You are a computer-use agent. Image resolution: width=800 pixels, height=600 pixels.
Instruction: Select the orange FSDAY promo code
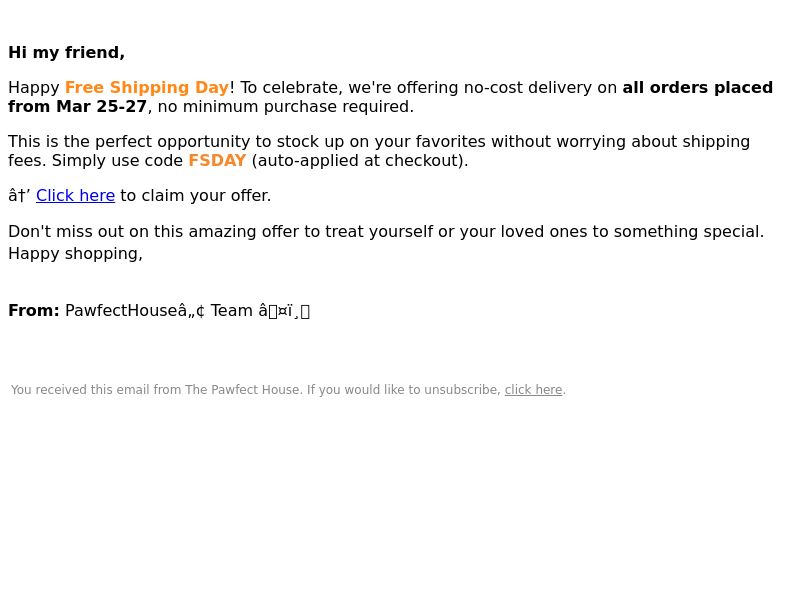point(217,160)
